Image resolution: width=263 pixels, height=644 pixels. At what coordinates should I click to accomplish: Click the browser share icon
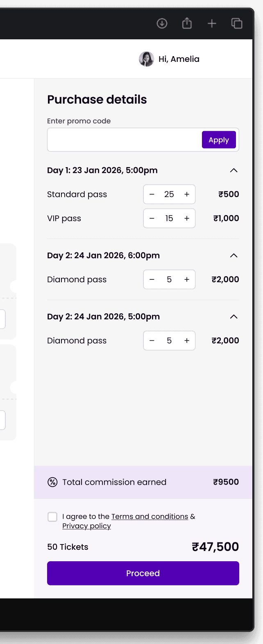coord(187,23)
